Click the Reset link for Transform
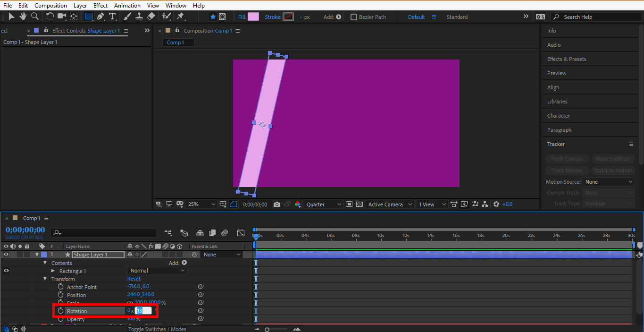 pos(134,279)
